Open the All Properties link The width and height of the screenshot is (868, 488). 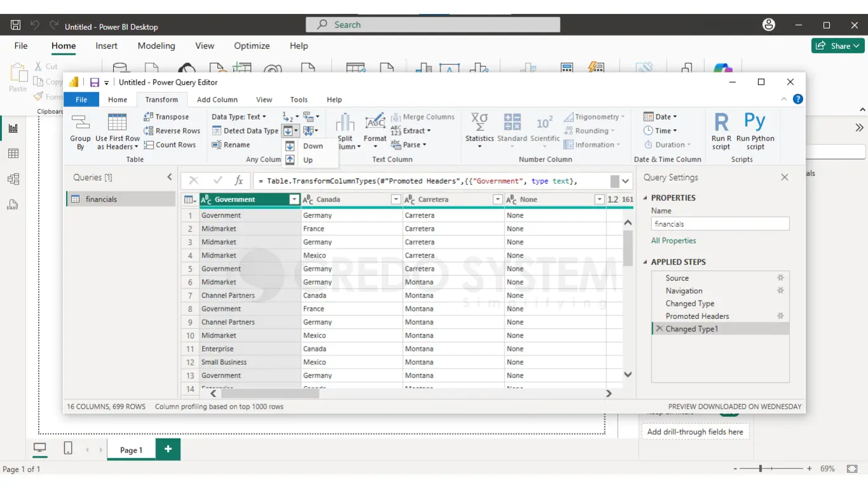(x=674, y=241)
